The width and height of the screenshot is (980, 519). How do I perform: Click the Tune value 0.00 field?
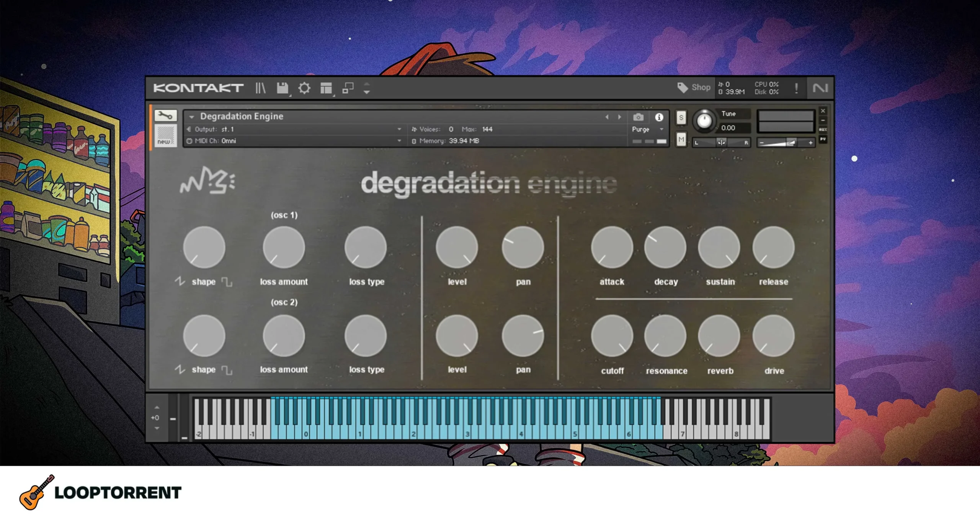click(734, 128)
